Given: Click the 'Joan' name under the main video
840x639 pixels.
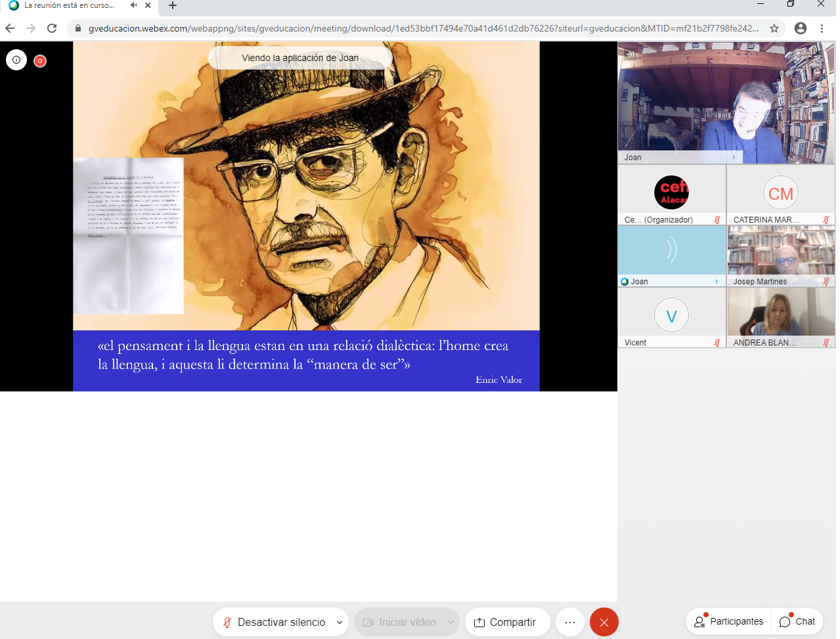Looking at the screenshot, I should 633,158.
